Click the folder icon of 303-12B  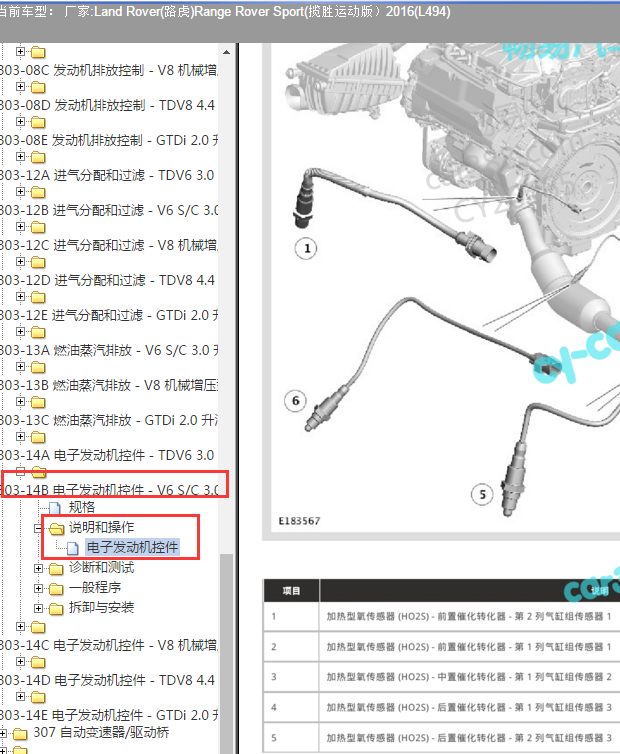coord(38,193)
